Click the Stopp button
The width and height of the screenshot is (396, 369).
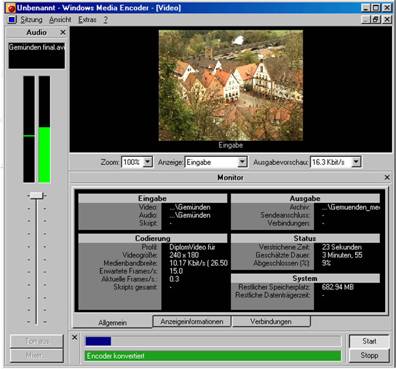coord(369,355)
